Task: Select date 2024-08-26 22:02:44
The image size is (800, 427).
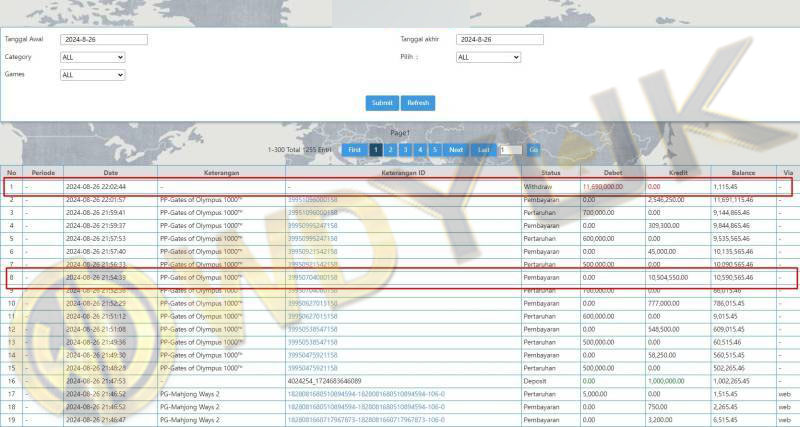Action: click(x=96, y=187)
